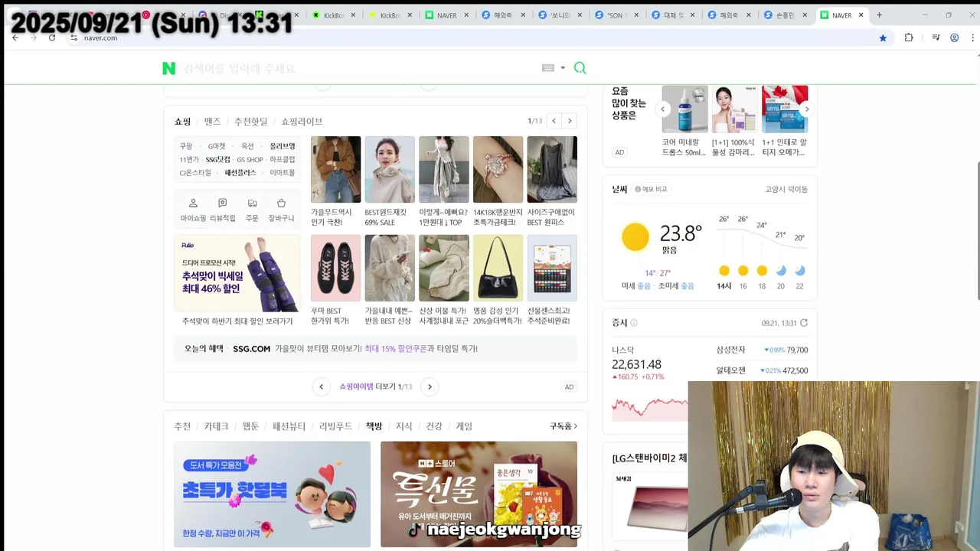Screen dimensions: 980x551
Task: Click the 고양시 덕이동 location link
Action: point(786,189)
